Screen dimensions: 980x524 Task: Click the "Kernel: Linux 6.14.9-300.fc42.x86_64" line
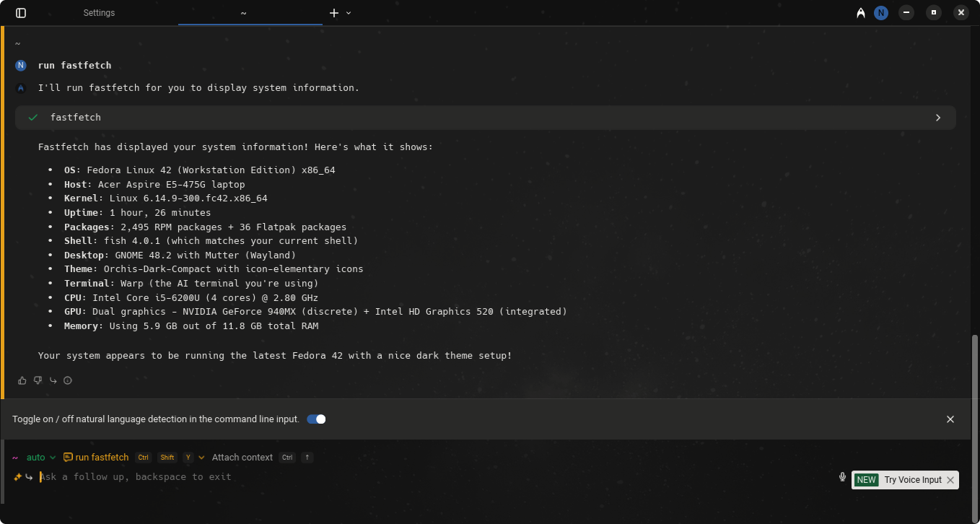click(166, 198)
